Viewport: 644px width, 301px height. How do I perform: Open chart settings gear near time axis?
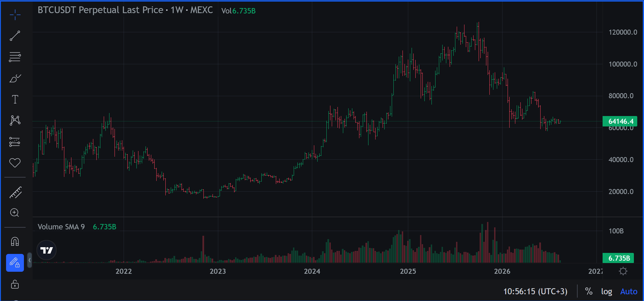click(623, 271)
